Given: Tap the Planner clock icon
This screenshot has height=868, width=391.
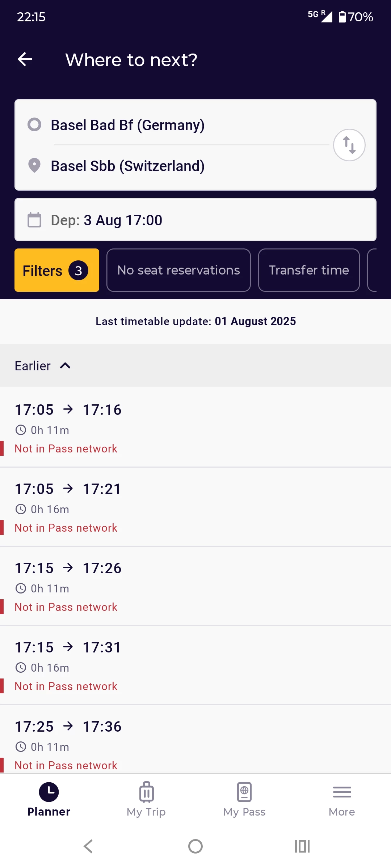Looking at the screenshot, I should pos(49,792).
